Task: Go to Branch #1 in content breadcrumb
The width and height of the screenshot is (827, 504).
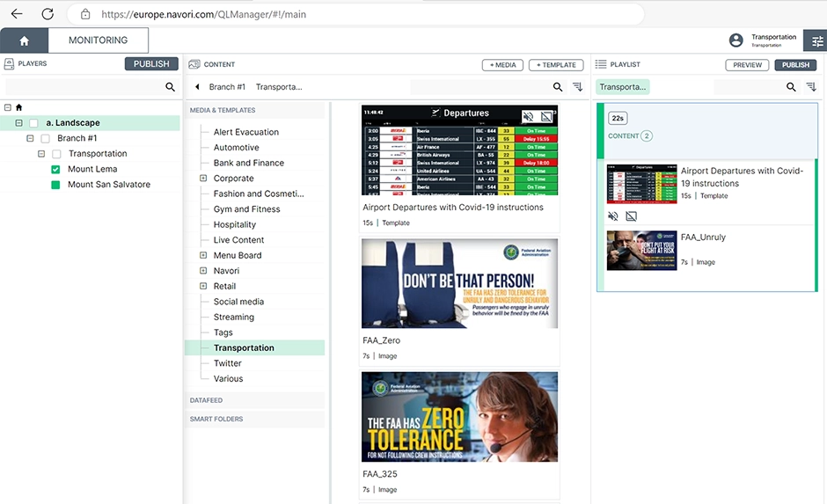Action: [x=227, y=87]
